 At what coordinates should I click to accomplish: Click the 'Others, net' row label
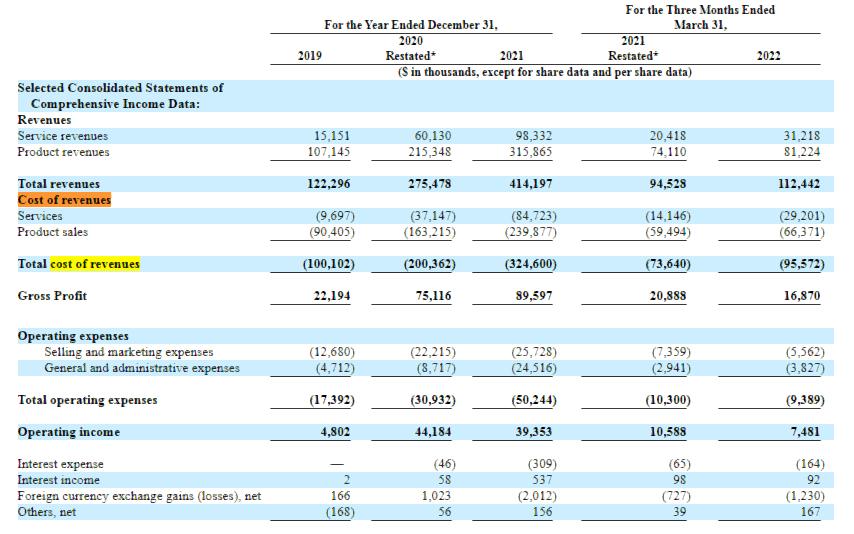(x=47, y=512)
